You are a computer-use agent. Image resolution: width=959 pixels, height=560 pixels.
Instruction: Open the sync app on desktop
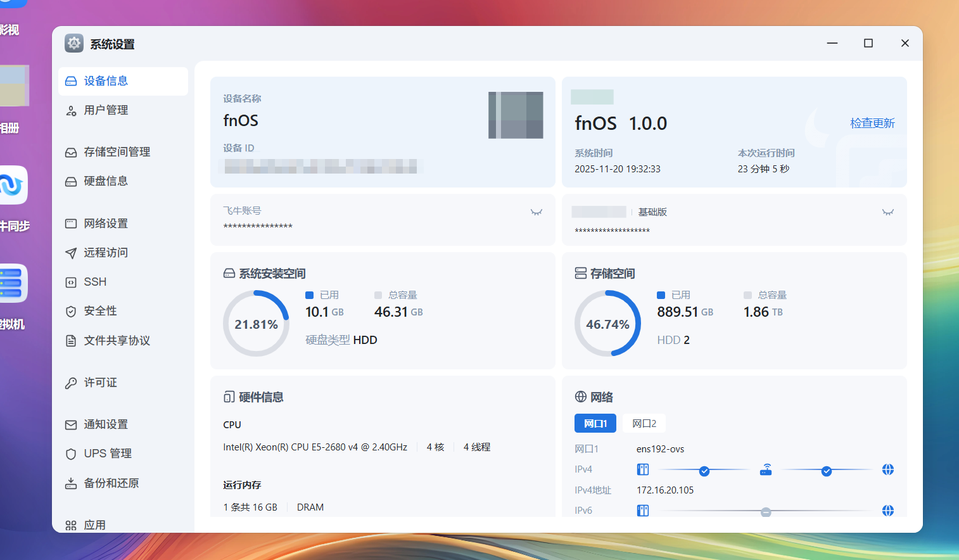11,186
